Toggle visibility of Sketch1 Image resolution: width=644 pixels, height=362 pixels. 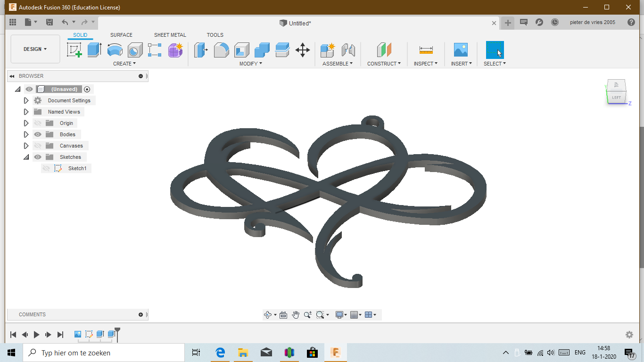46,168
